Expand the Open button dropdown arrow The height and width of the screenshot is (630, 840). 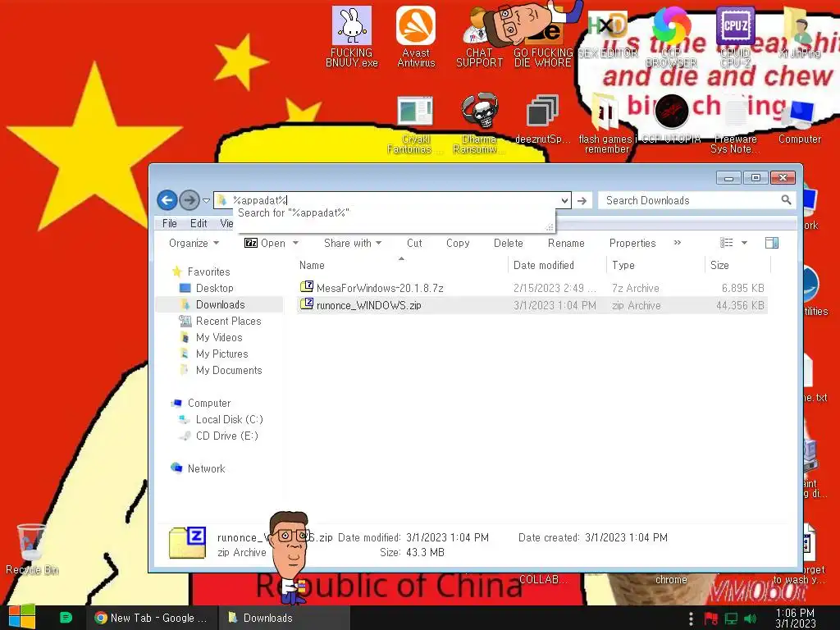(295, 243)
